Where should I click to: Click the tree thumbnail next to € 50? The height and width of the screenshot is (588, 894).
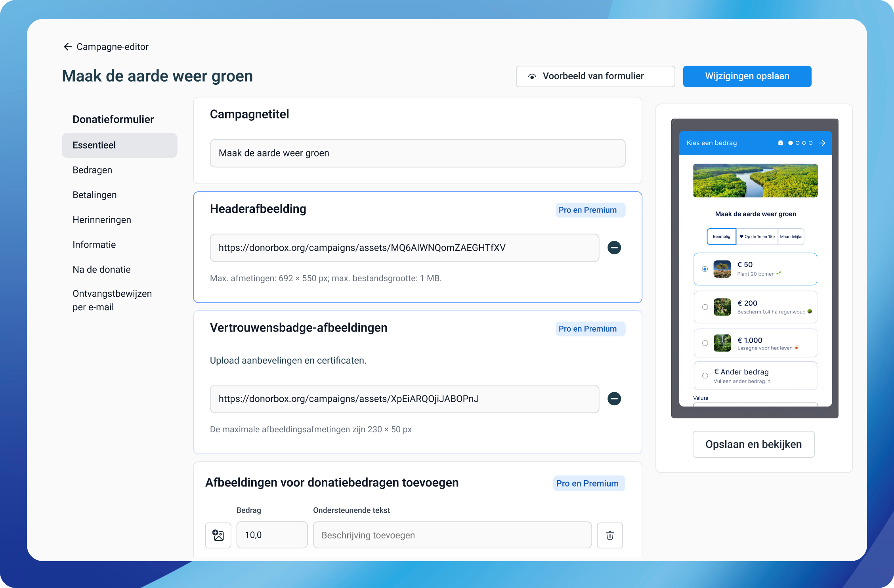click(722, 269)
